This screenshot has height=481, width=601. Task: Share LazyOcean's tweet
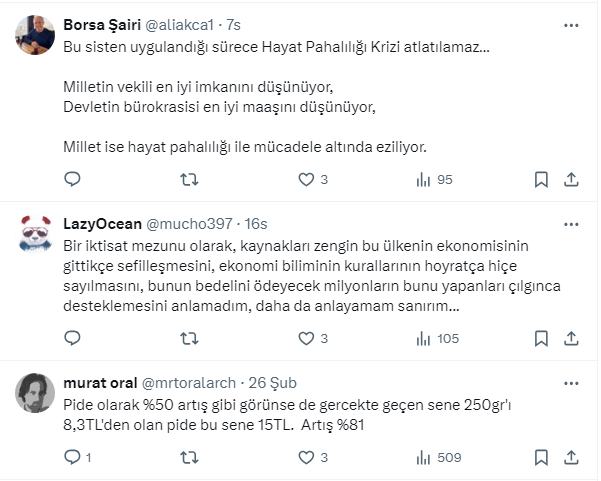(571, 339)
